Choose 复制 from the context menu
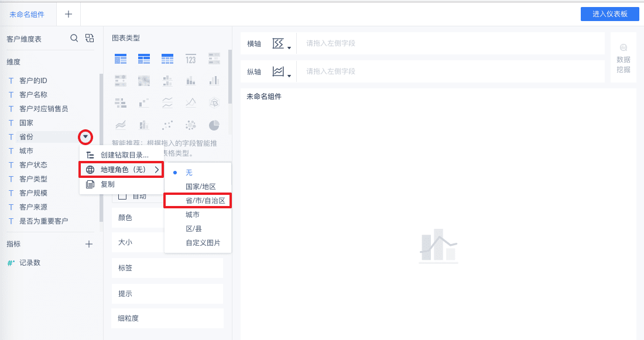This screenshot has height=340, width=644. 122,184
